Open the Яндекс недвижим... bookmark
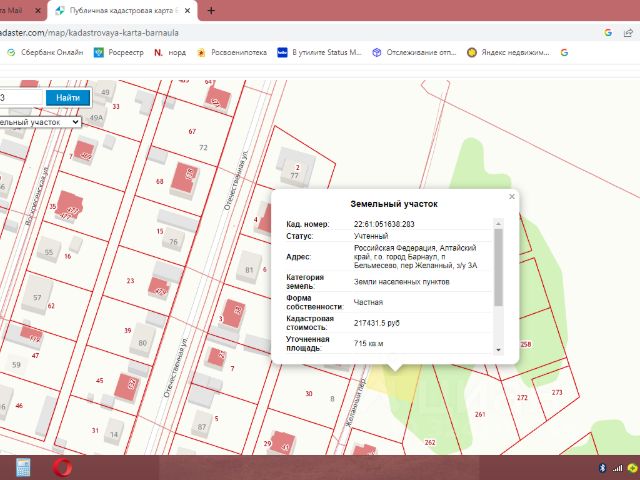 click(x=512, y=52)
